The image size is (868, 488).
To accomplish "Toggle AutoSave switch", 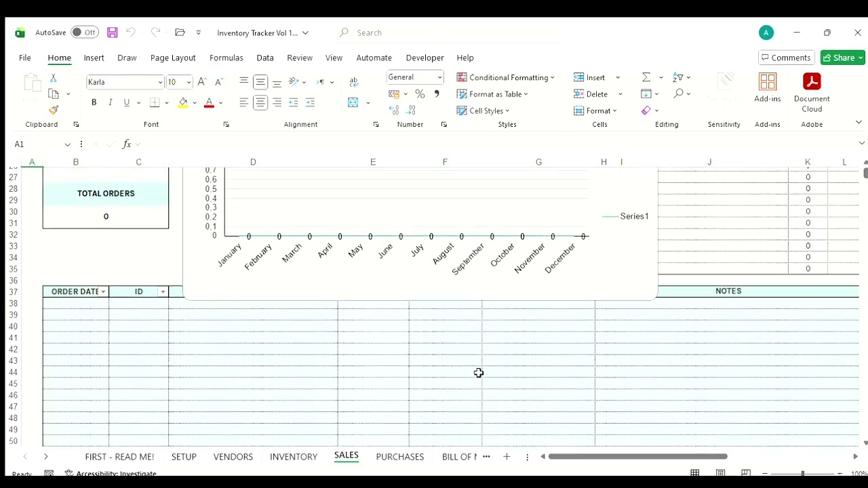I will tap(85, 33).
